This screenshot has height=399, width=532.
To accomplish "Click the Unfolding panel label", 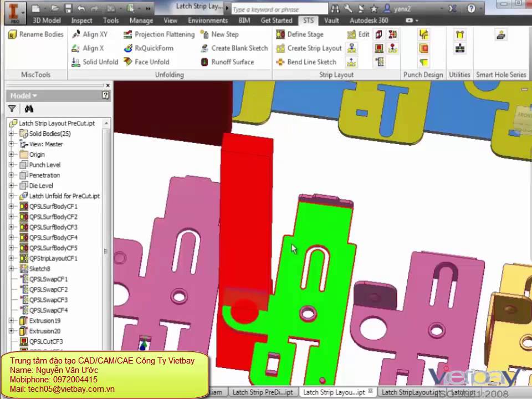I will click(170, 75).
